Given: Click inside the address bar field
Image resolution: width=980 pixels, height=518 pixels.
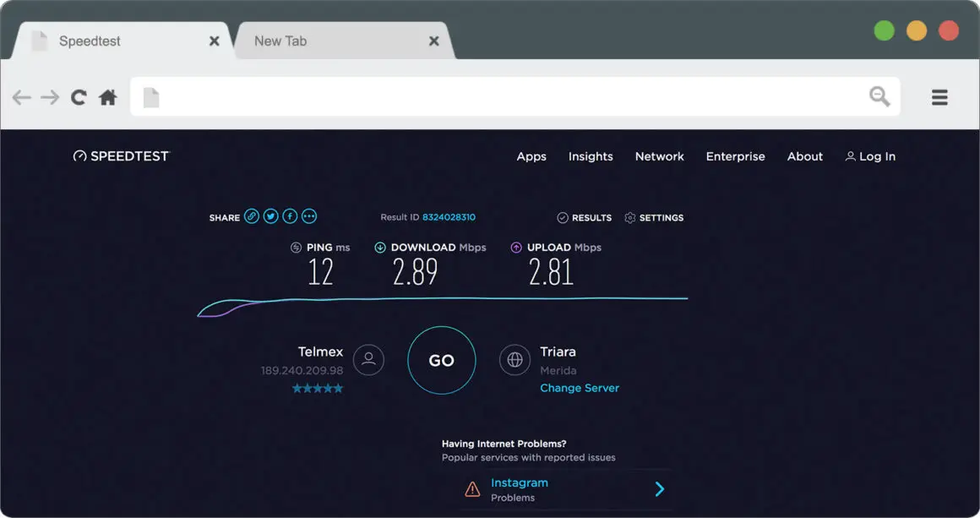Looking at the screenshot, I should click(x=515, y=97).
